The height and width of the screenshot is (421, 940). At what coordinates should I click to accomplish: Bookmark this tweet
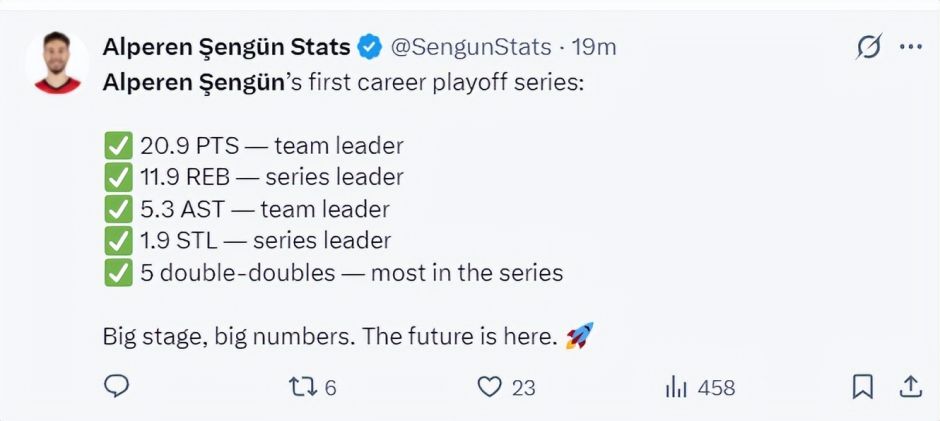coord(863,387)
